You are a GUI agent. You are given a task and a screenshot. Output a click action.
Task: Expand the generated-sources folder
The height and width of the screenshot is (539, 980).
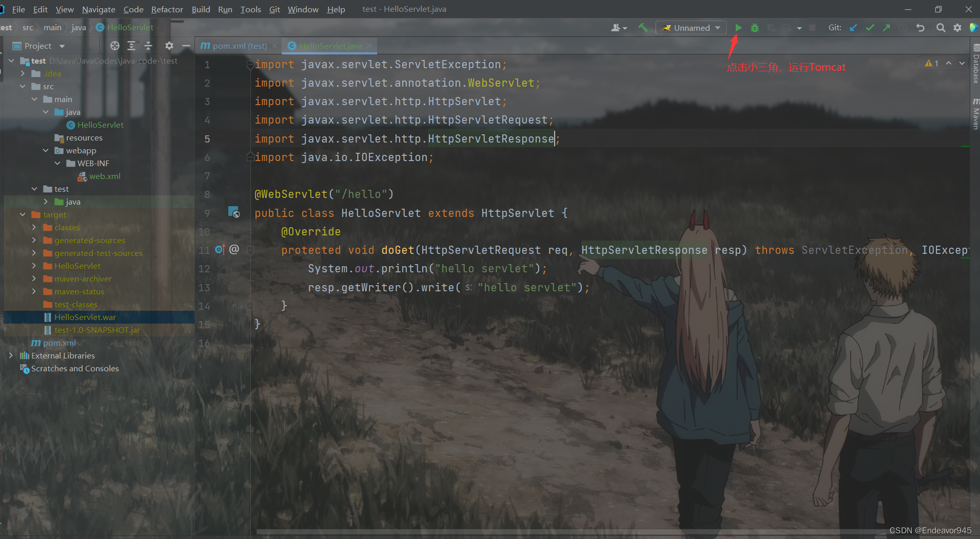pos(34,240)
